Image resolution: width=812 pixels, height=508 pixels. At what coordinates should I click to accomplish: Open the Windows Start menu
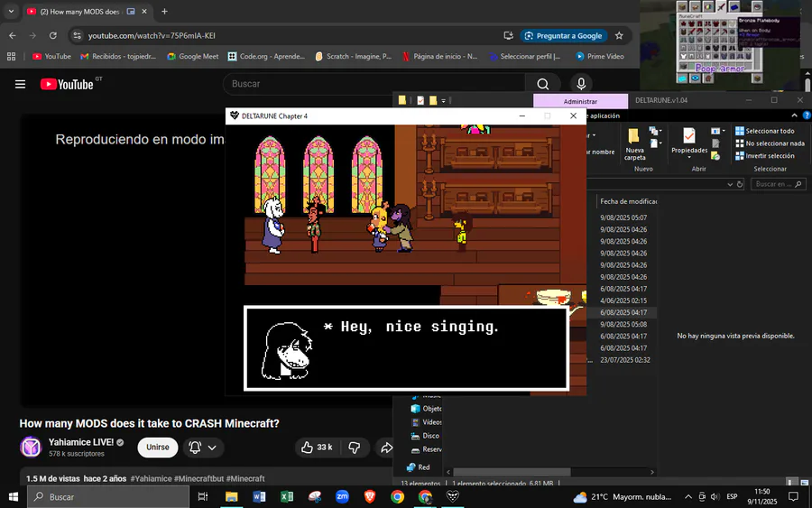point(14,497)
